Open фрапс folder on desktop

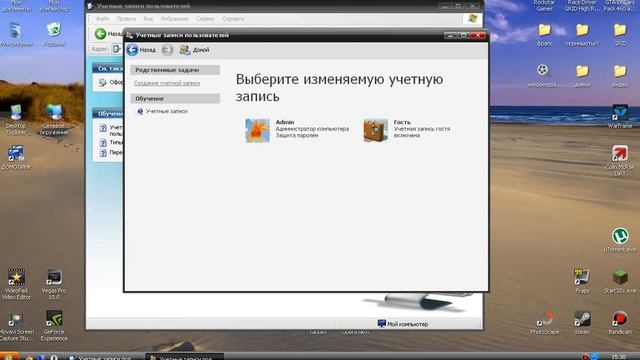click(544, 30)
